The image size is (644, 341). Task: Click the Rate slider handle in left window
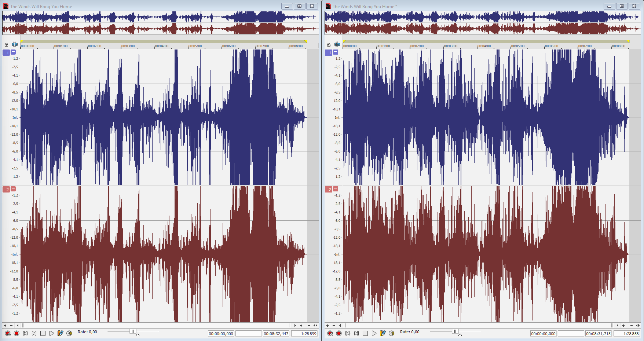point(133,331)
